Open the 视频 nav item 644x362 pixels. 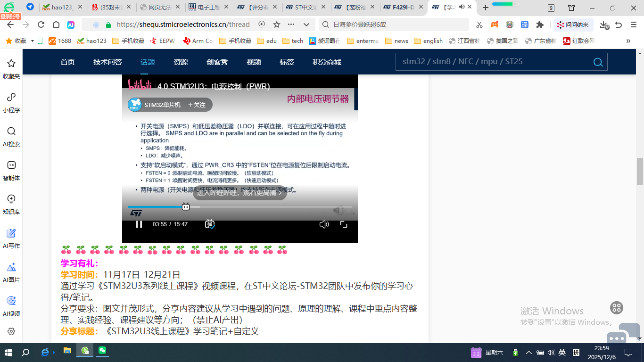254,62
